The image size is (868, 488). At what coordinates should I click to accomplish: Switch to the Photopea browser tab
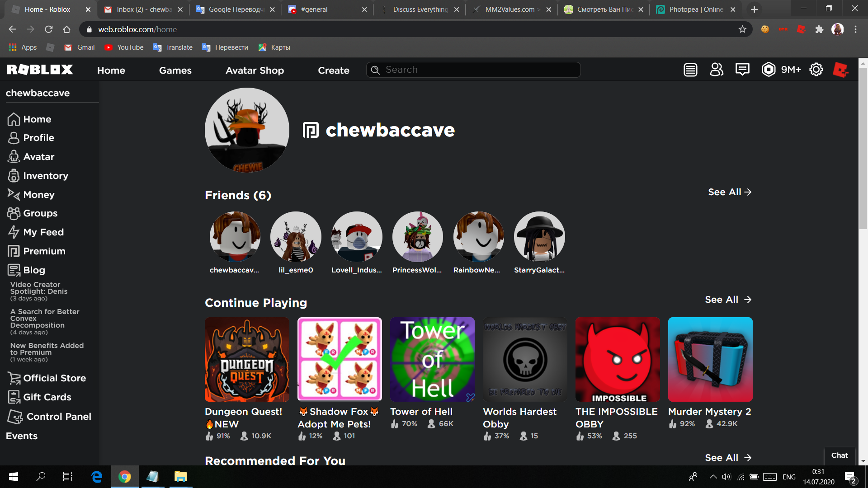[695, 9]
